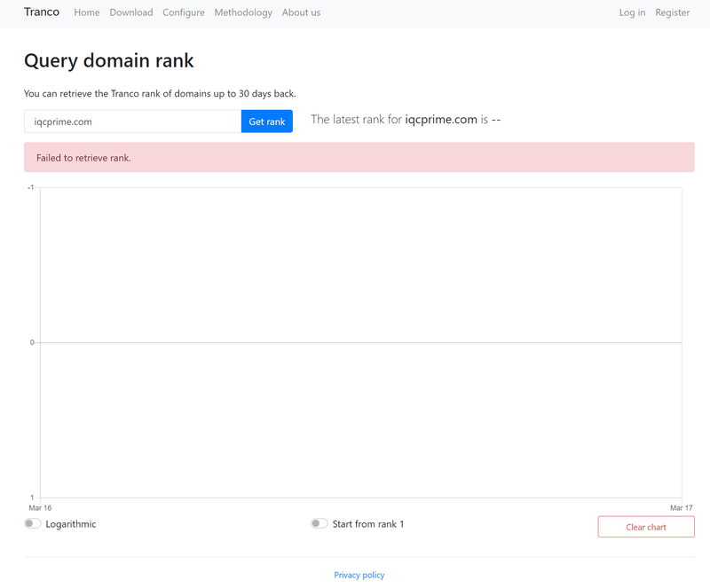
Task: Click the Logarithmic label text
Action: 71,524
